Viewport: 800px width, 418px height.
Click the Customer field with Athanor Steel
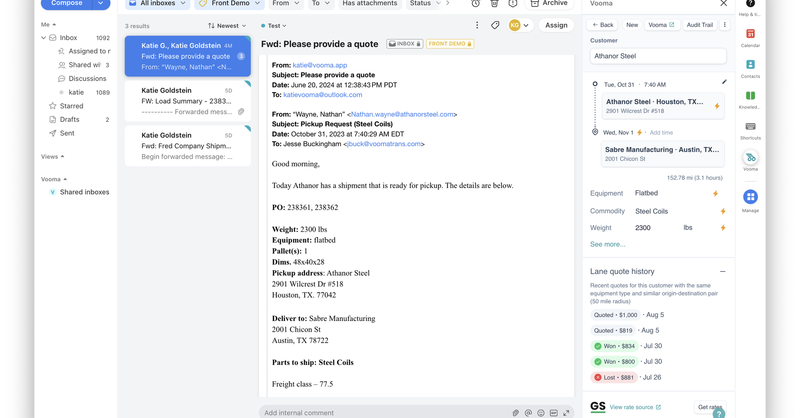[x=658, y=56]
